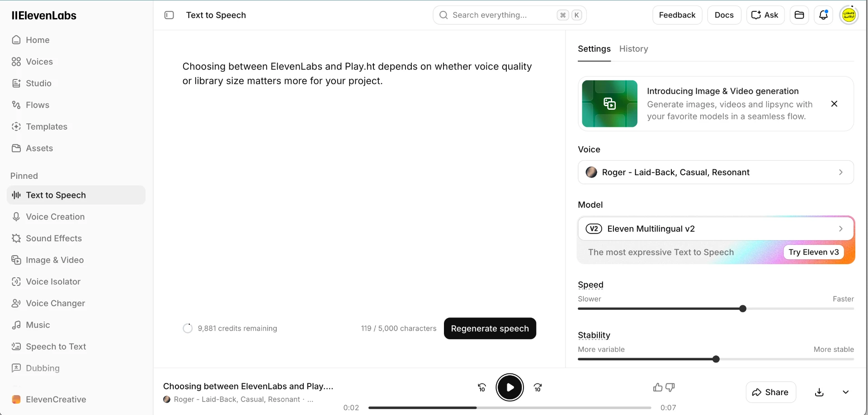Open the Templates section
The width and height of the screenshot is (868, 415).
tap(76, 126)
